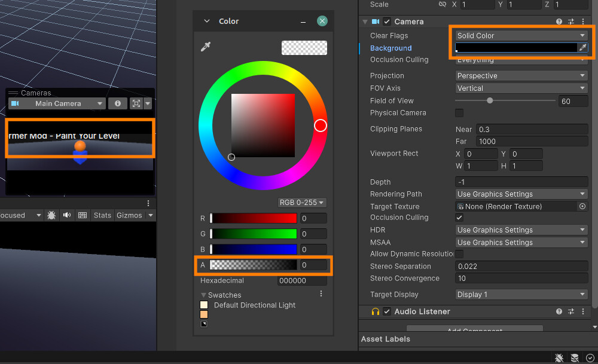Click the Field of View slider handle
The width and height of the screenshot is (598, 364).
[x=490, y=100]
